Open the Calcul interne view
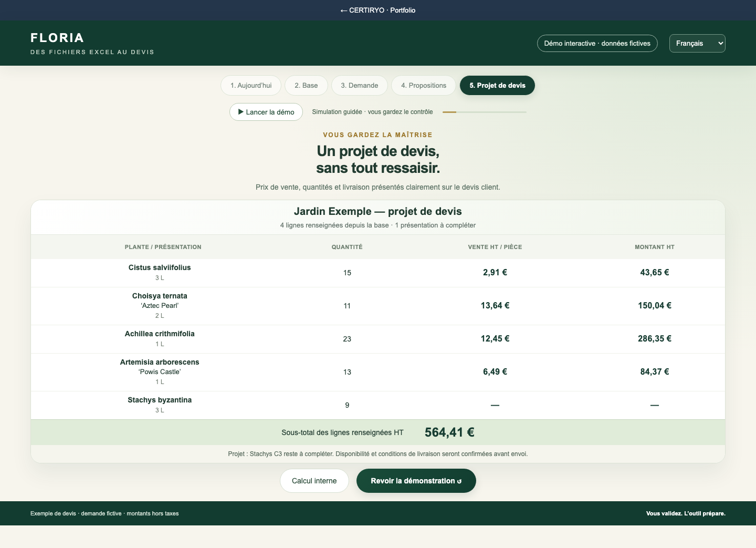Image resolution: width=756 pixels, height=548 pixels. point(314,481)
